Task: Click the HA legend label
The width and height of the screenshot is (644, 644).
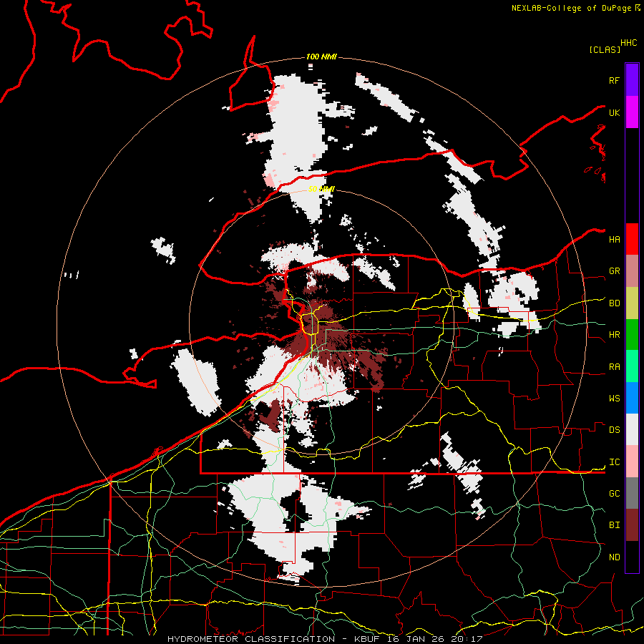Action: (x=614, y=240)
